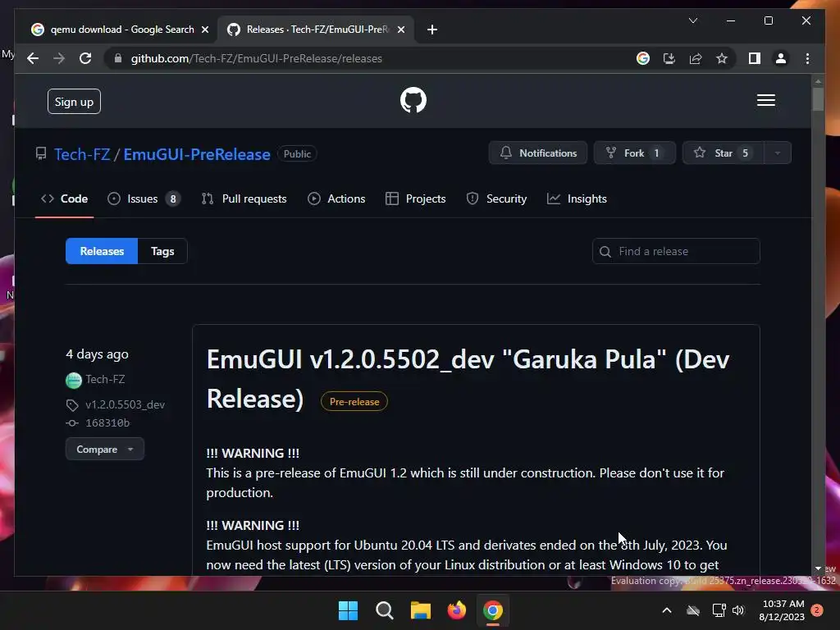Open the Issues tab
840x630 pixels.
[144, 199]
